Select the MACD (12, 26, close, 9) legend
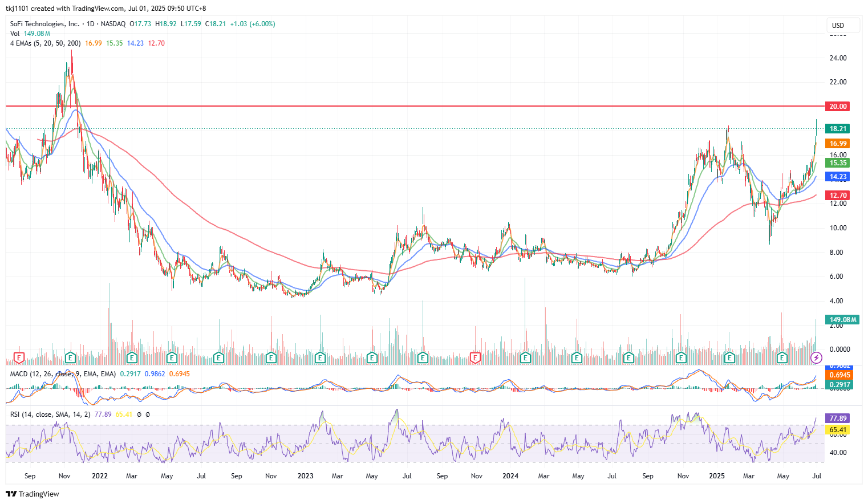 click(63, 374)
